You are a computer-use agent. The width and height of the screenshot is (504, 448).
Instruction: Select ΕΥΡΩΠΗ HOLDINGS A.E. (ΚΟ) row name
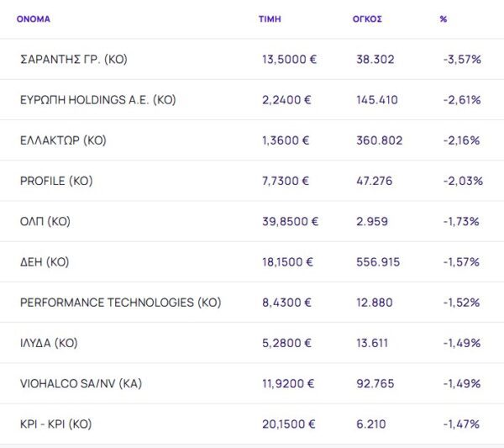coord(97,100)
